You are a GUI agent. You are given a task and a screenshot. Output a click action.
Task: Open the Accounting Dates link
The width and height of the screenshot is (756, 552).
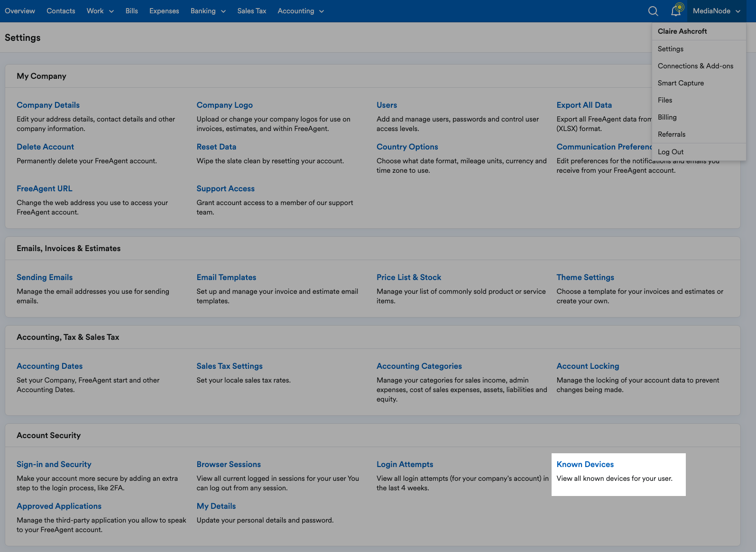(49, 366)
